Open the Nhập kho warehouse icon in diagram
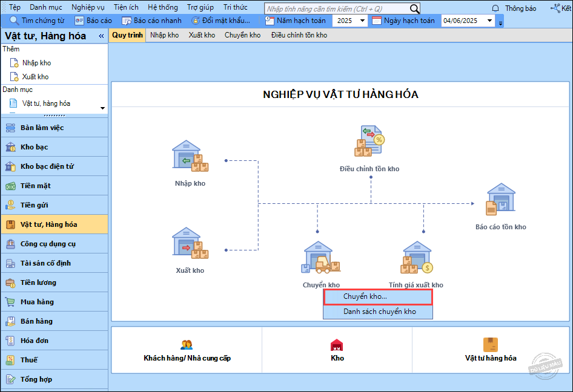573x392 pixels. click(190, 156)
